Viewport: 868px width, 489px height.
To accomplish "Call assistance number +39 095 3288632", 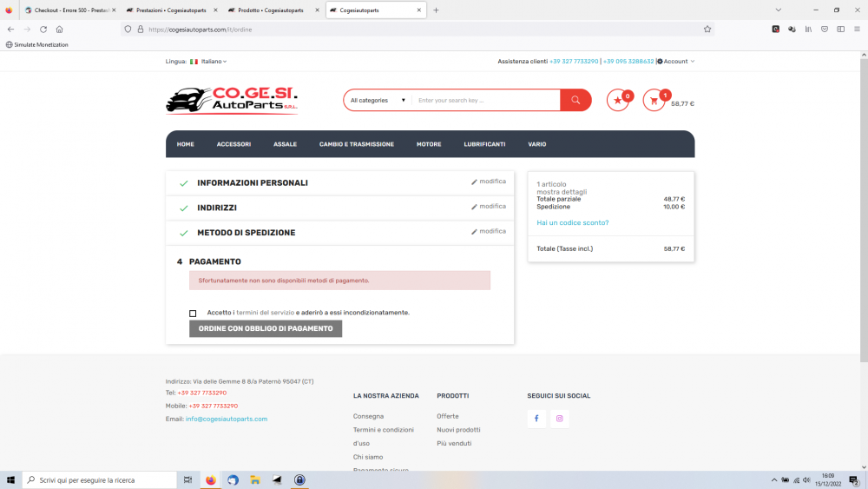I will click(628, 62).
